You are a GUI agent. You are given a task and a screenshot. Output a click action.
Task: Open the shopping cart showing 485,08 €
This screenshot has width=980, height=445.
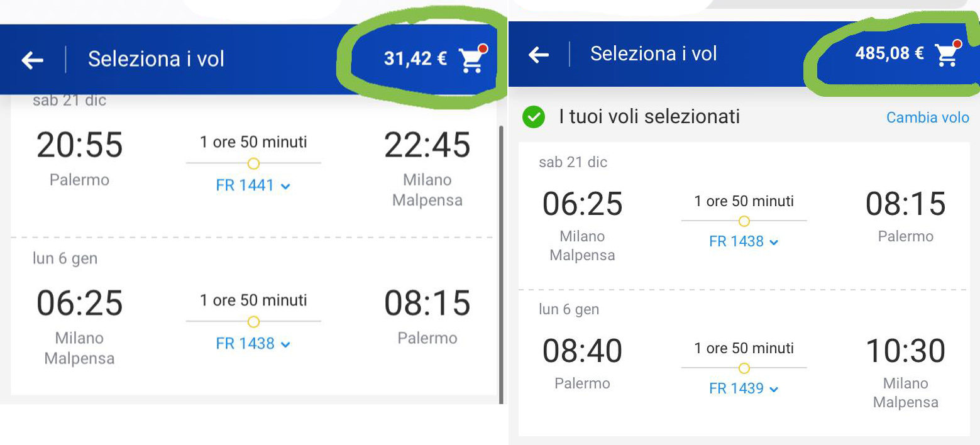point(949,53)
